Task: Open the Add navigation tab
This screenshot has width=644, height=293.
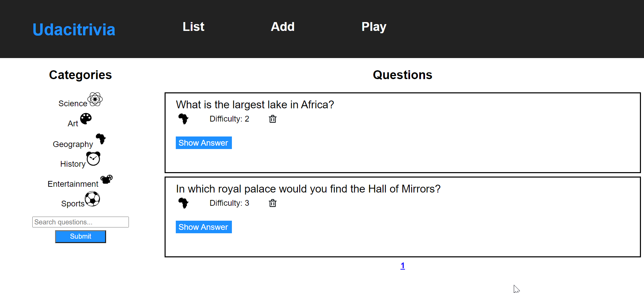Action: click(x=283, y=27)
